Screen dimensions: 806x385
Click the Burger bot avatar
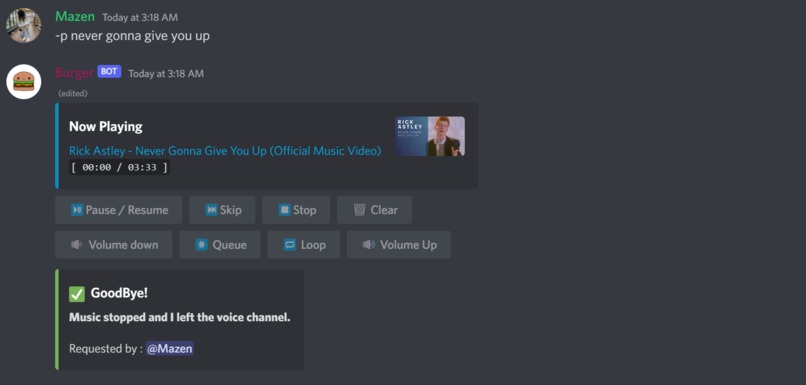tap(24, 81)
